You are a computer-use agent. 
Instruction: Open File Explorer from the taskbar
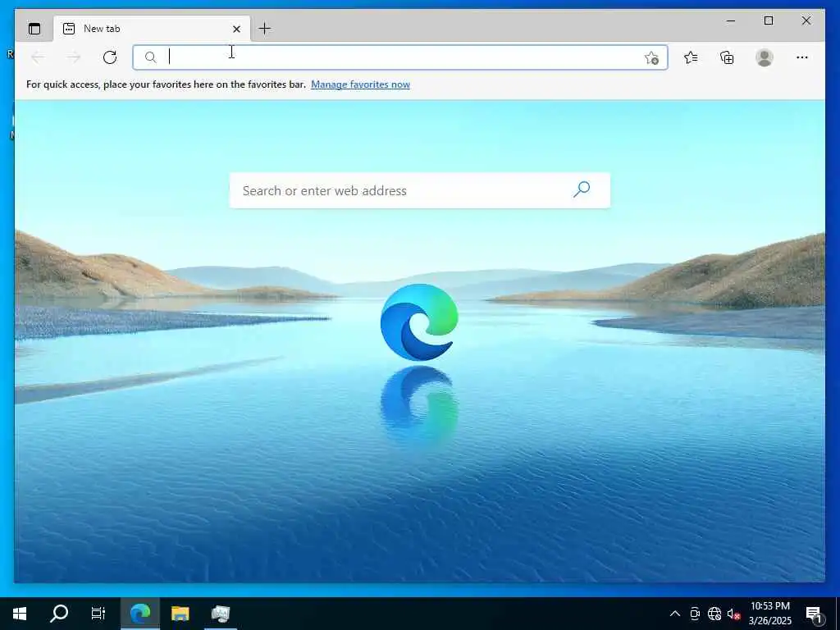coord(180,614)
